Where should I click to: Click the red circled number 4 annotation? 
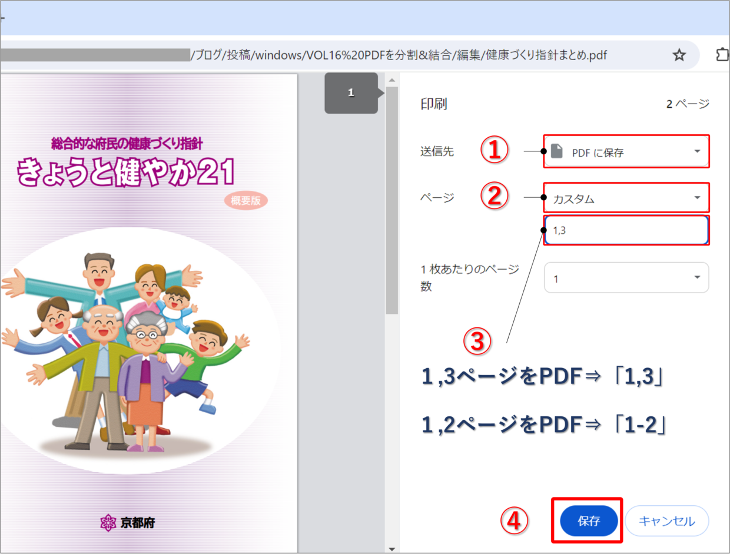tap(514, 521)
